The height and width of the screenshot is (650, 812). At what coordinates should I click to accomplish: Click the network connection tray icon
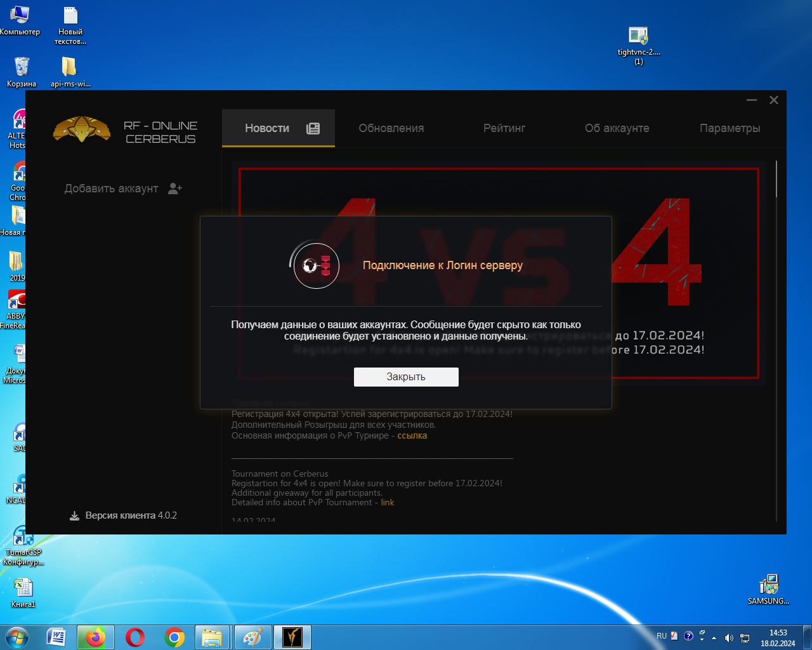[745, 638]
